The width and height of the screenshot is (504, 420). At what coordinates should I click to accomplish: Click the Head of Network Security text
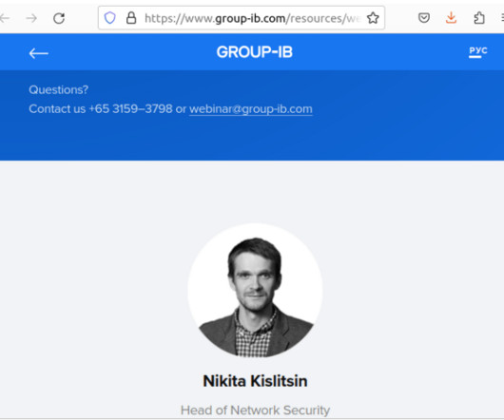(255, 410)
